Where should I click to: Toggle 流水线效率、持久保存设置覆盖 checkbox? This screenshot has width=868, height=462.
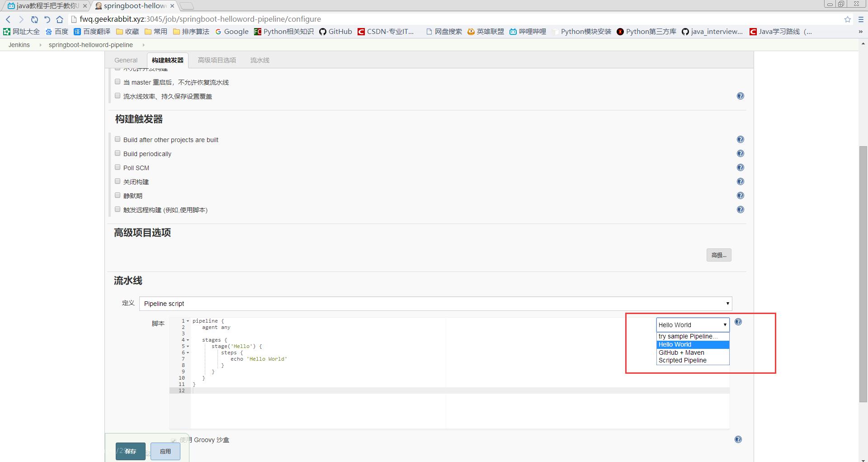118,95
